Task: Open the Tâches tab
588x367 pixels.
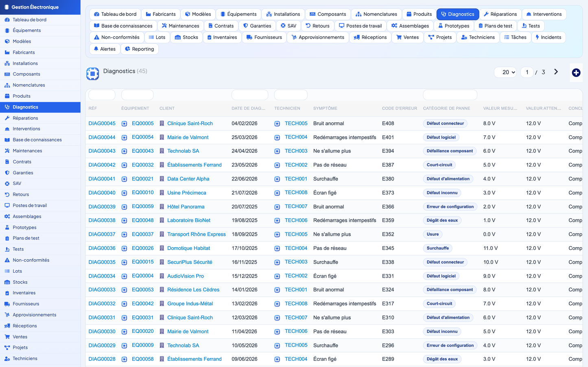Action: 515,37
